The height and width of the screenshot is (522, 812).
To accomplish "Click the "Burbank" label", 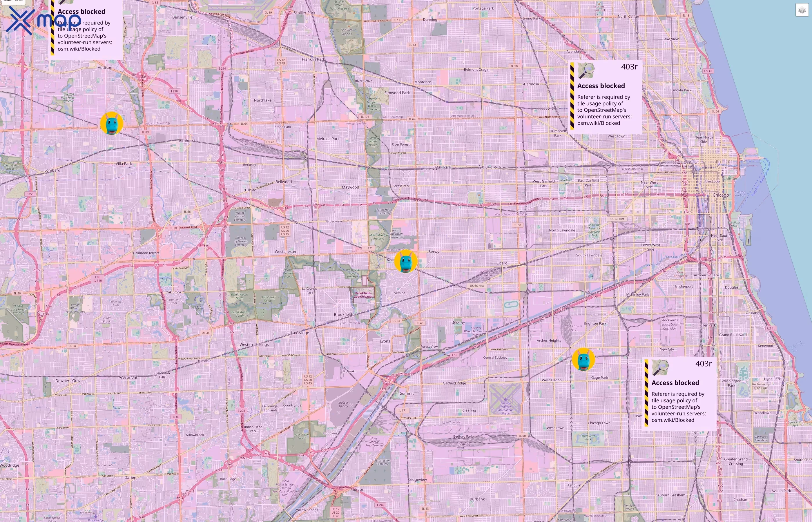I will (477, 499).
